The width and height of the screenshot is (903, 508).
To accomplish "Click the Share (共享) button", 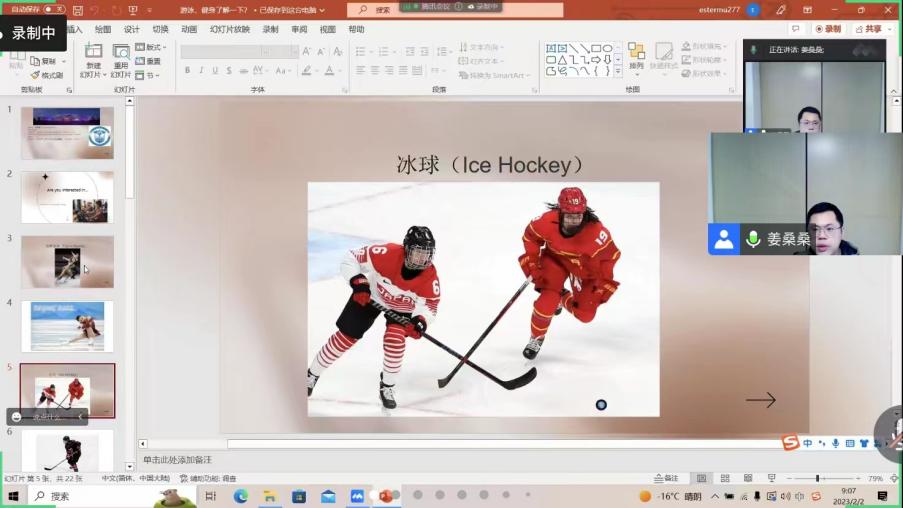I will 868,29.
